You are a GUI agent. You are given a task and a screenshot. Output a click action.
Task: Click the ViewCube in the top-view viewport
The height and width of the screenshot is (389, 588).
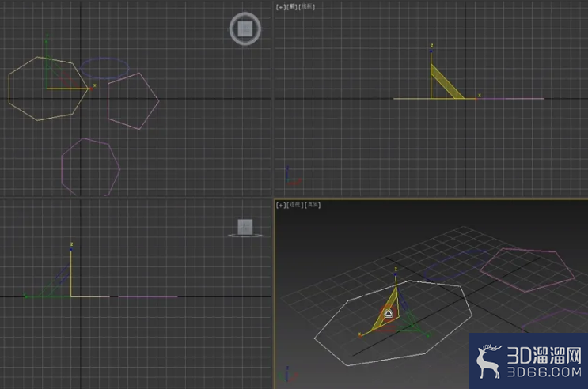245,28
